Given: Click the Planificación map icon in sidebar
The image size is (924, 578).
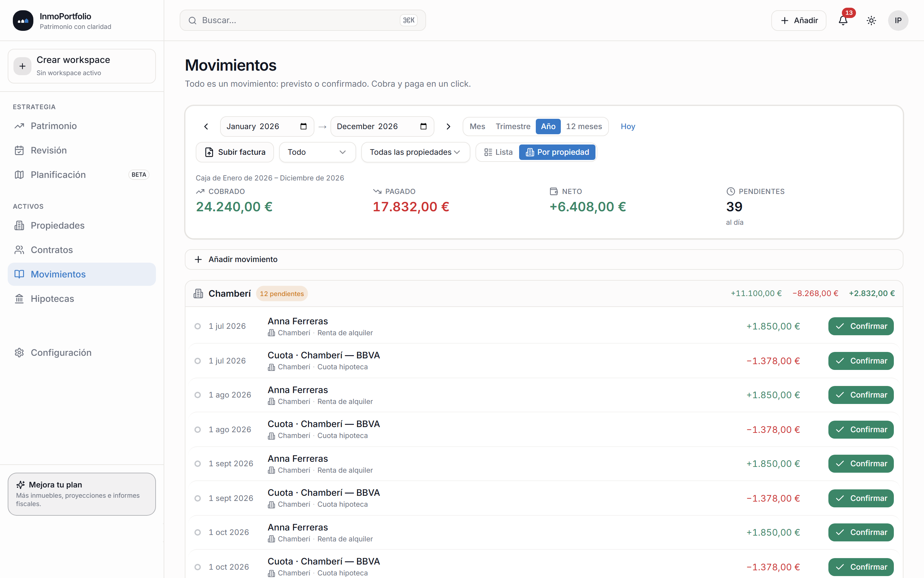Looking at the screenshot, I should coord(19,175).
